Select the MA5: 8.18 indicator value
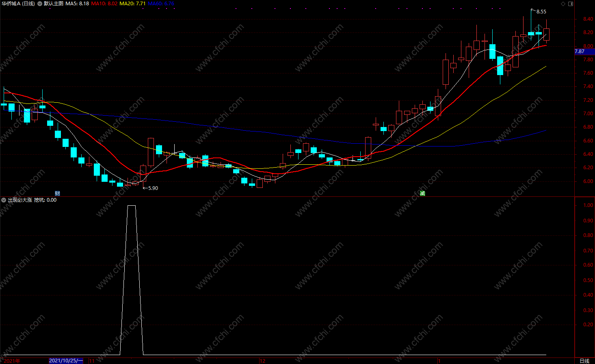The image size is (595, 364). point(77,4)
